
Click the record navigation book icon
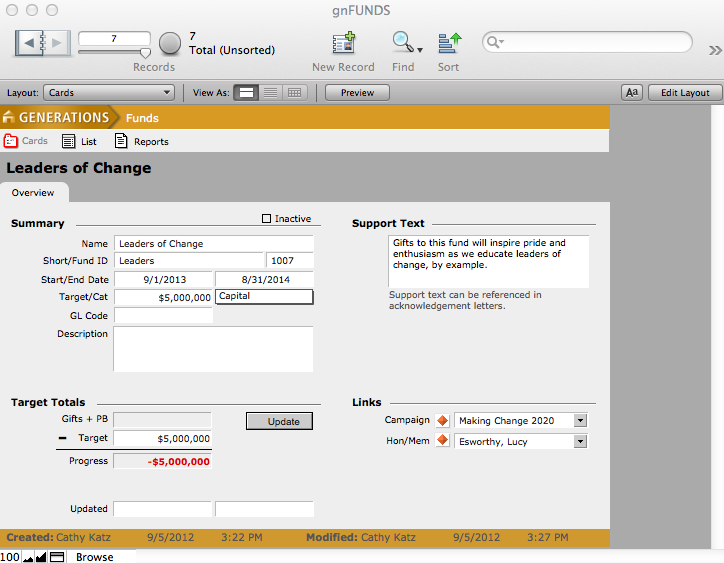(43, 43)
